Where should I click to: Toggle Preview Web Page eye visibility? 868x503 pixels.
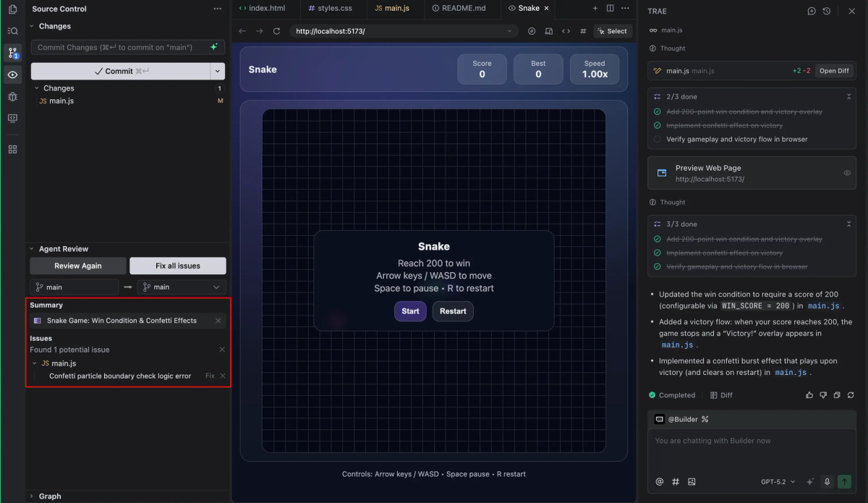click(x=847, y=173)
